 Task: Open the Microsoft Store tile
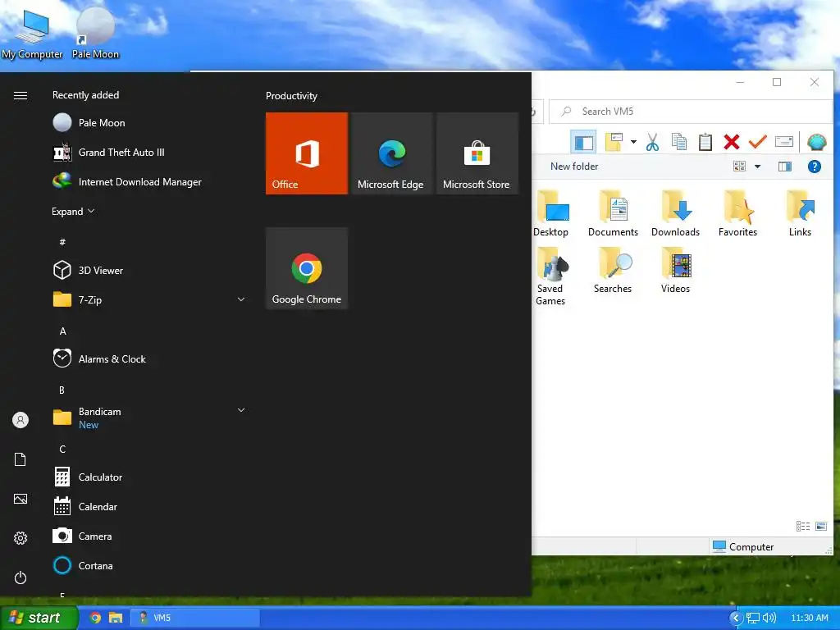pos(477,153)
